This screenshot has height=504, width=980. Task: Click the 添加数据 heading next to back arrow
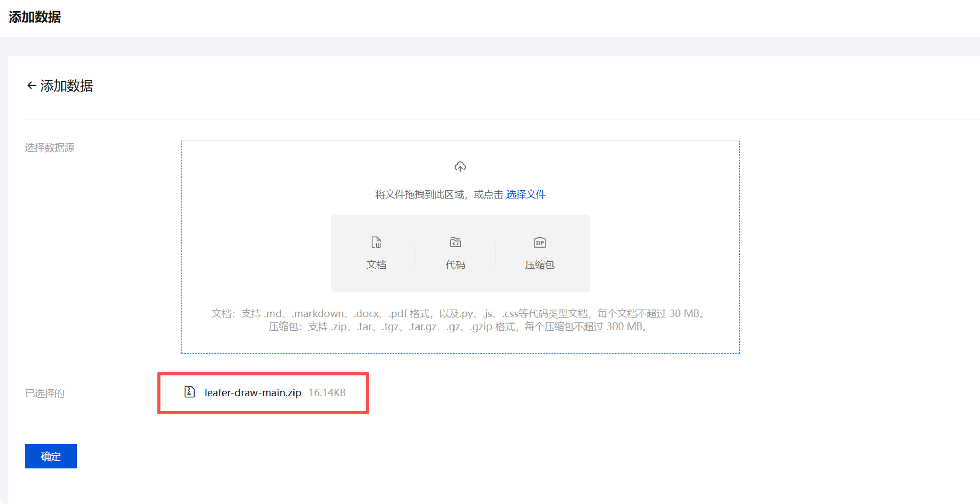pyautogui.click(x=67, y=86)
